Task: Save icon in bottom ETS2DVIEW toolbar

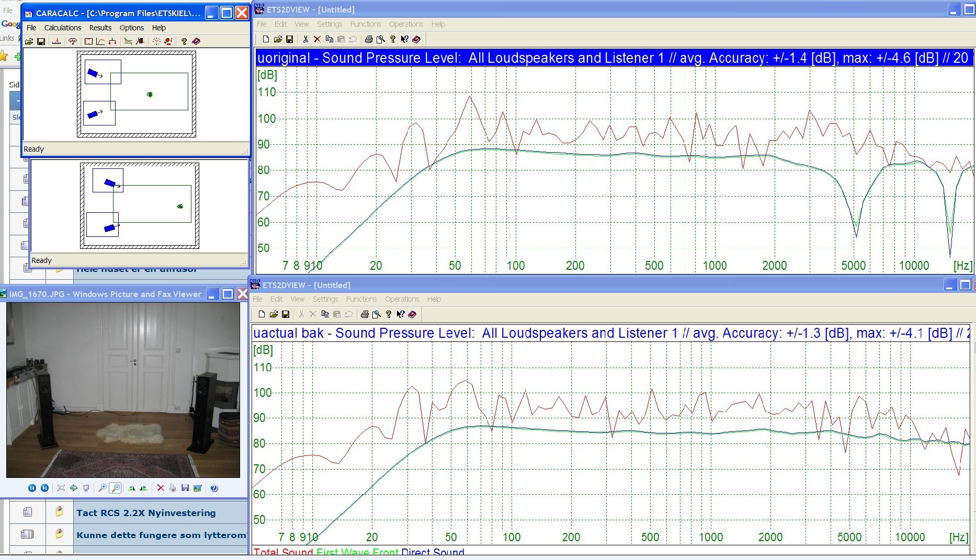Action: [x=285, y=314]
